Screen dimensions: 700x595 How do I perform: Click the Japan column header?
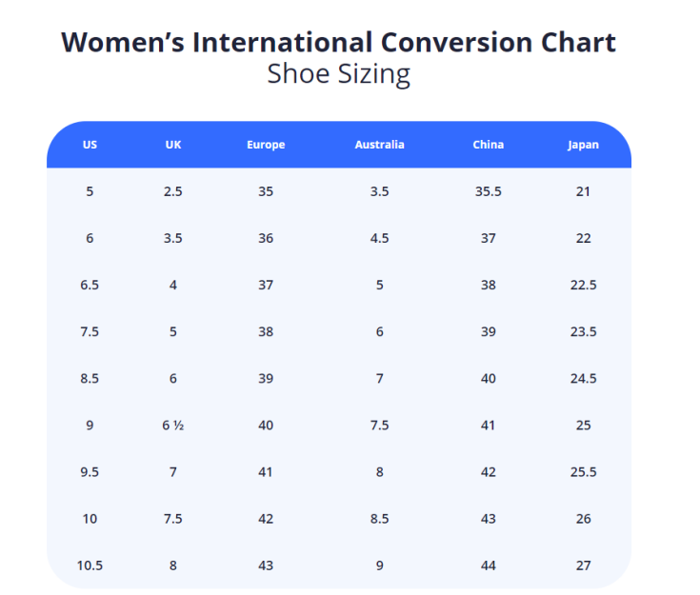[583, 145]
